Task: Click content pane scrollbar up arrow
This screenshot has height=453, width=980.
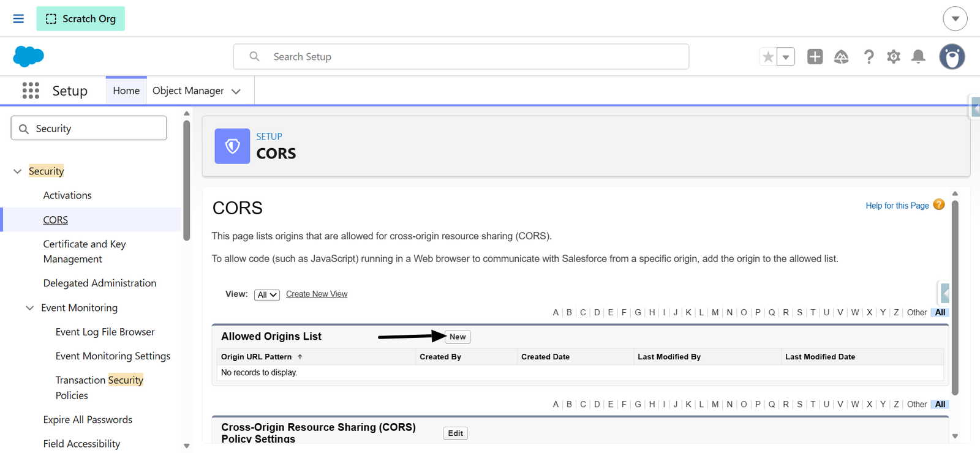Action: click(x=955, y=193)
